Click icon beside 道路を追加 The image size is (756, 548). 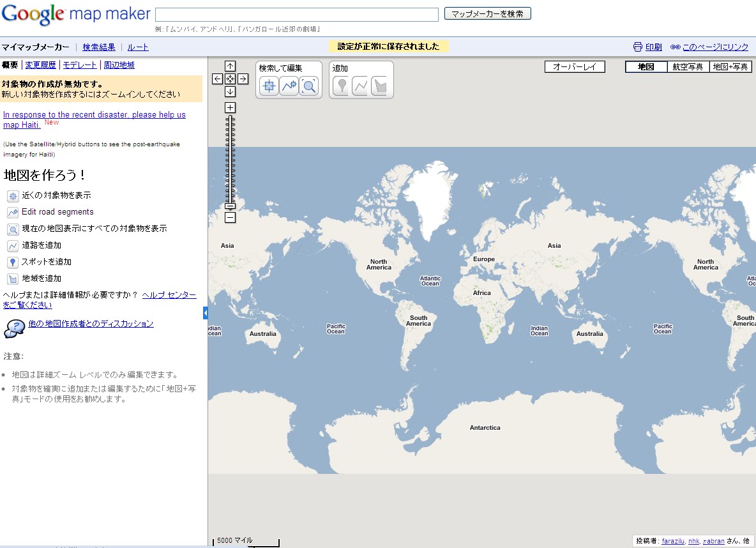pos(13,245)
